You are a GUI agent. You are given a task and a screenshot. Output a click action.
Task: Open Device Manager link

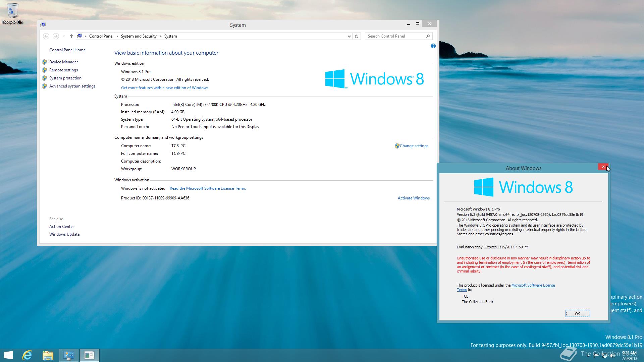pos(63,62)
